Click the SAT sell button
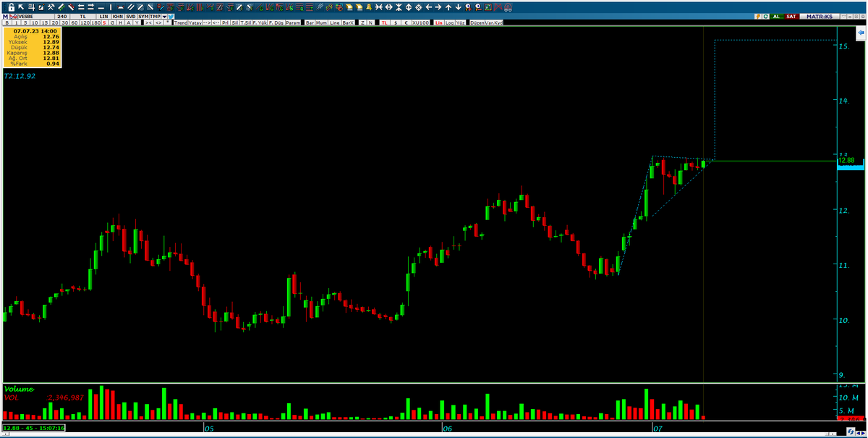 791,16
